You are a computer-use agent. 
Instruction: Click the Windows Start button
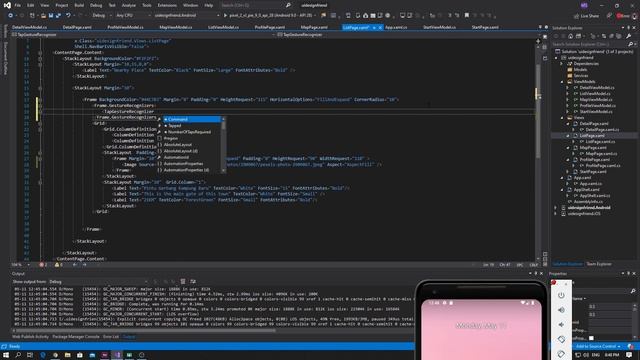click(x=6, y=355)
